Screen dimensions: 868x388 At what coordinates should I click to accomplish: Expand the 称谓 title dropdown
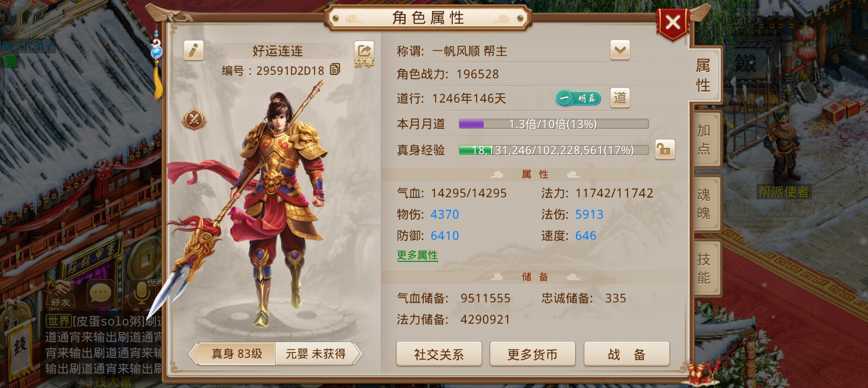tap(620, 51)
